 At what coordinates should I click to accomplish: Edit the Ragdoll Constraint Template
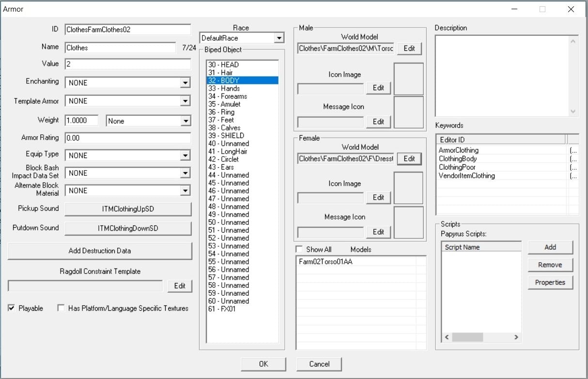click(180, 286)
